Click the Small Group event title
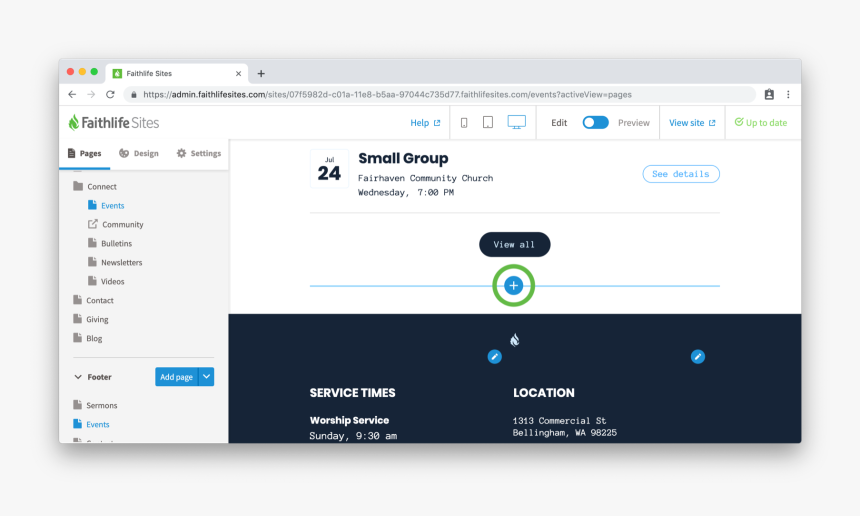This screenshot has width=860, height=516. (403, 158)
